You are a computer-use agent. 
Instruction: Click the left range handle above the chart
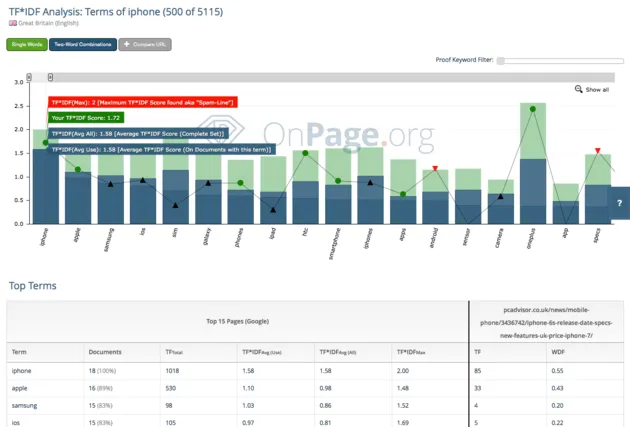click(29, 77)
